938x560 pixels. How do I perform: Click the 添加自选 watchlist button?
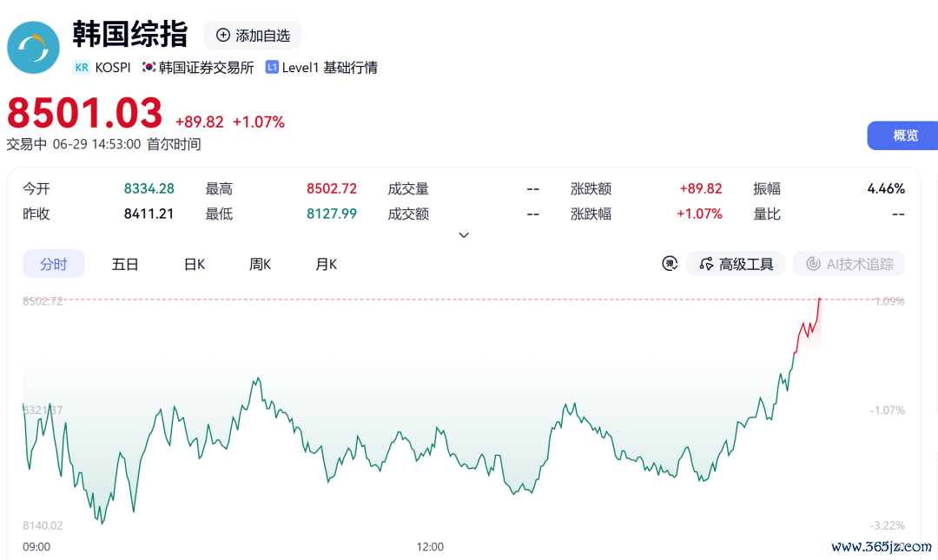pos(253,36)
